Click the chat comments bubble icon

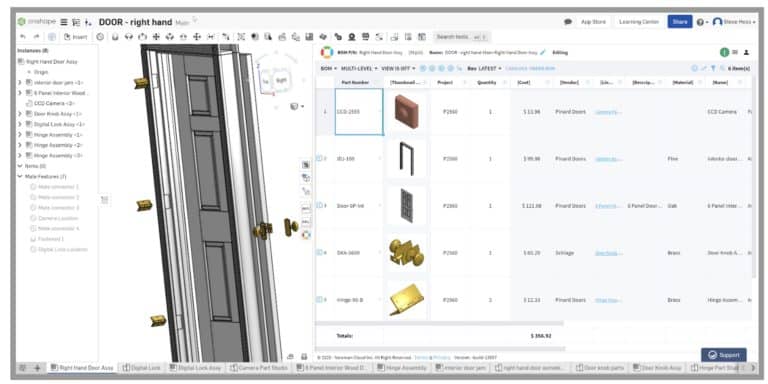click(x=568, y=22)
